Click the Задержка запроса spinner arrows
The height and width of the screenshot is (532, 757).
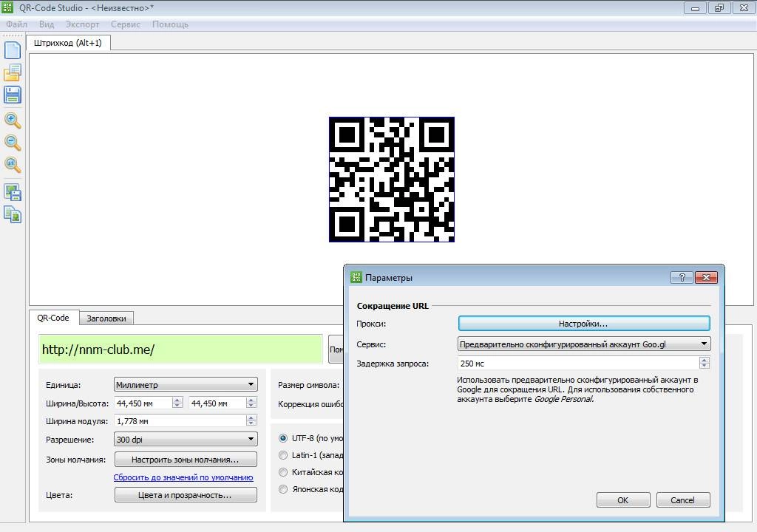coord(705,363)
